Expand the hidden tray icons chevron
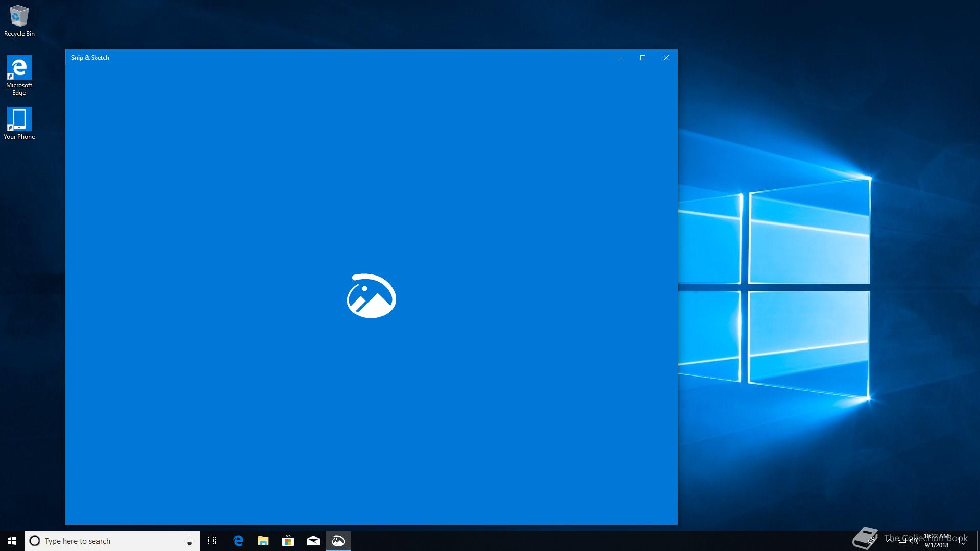The width and height of the screenshot is (980, 551). click(890, 541)
